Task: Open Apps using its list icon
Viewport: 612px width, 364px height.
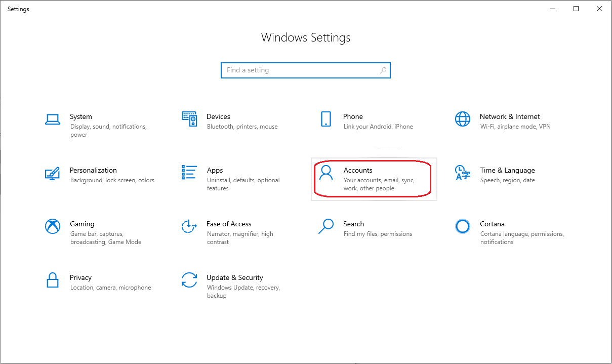Action: click(189, 172)
